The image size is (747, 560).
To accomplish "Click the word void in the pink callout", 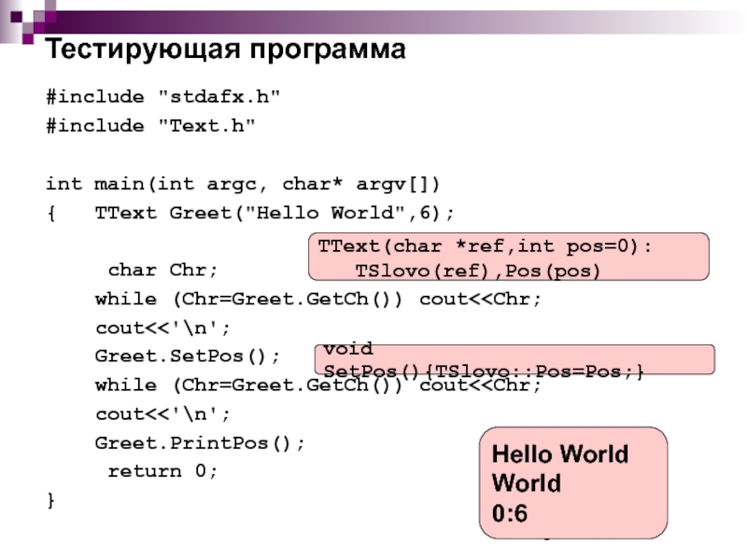I will tap(348, 348).
